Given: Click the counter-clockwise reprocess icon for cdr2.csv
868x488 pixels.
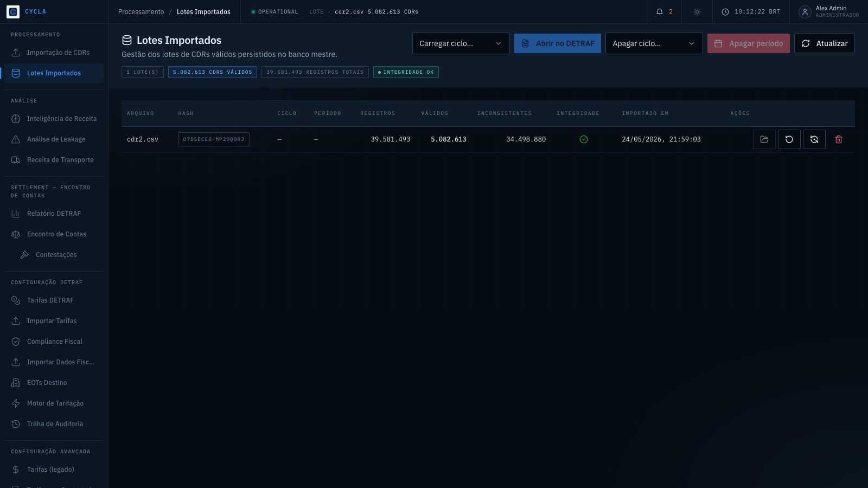Looking at the screenshot, I should [789, 139].
